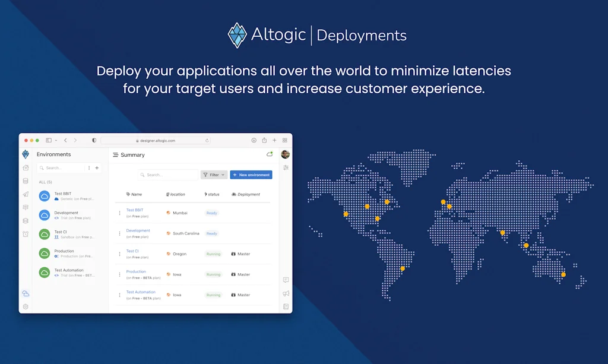Open the queues icon in the sidebar

pyautogui.click(x=25, y=207)
